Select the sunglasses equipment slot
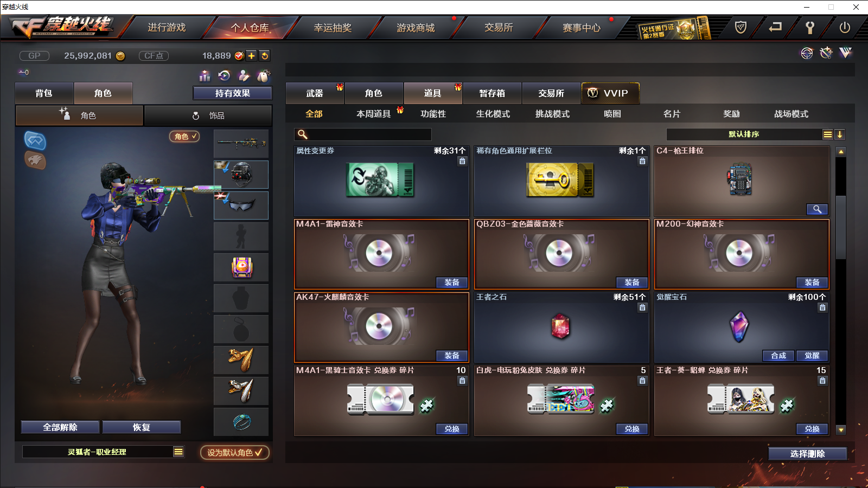 coord(241,205)
